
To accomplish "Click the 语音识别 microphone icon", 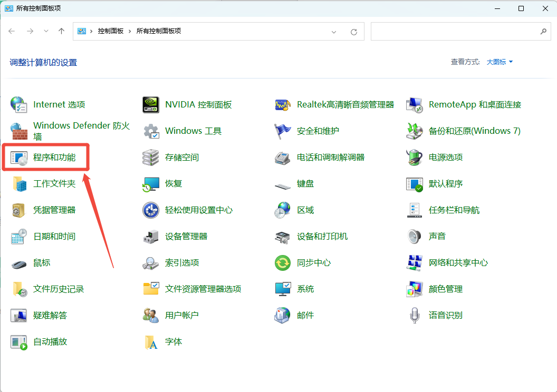I will click(x=414, y=316).
